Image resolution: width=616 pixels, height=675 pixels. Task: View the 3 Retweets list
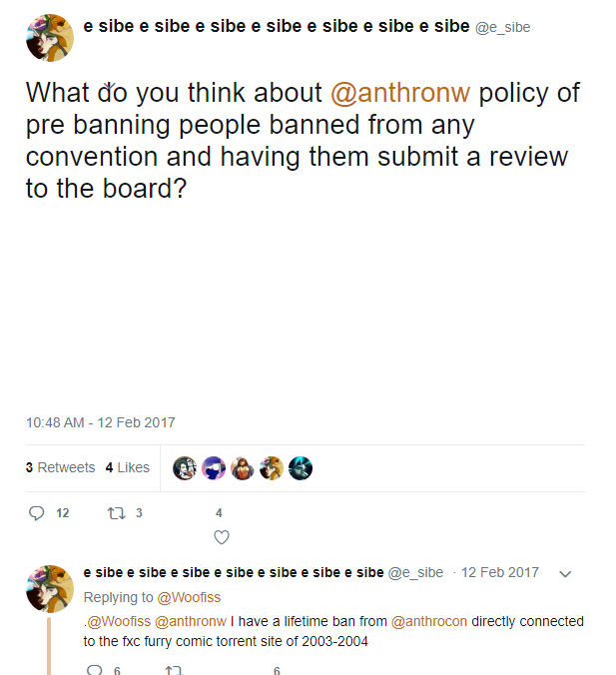click(x=60, y=467)
